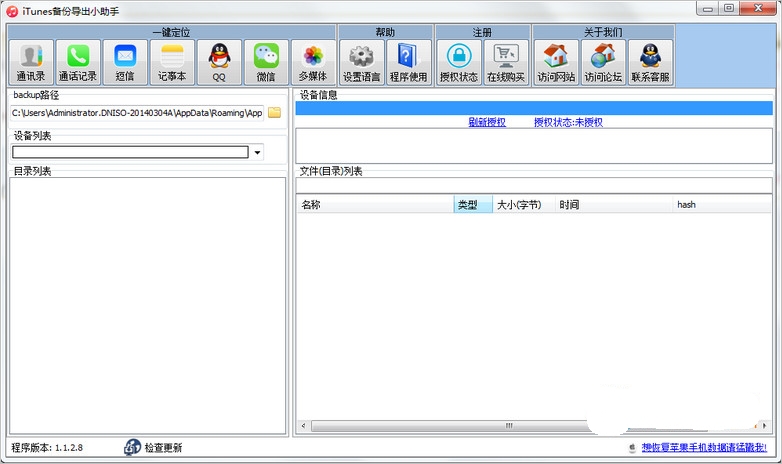Click the 访问论坛 forum icon

(x=603, y=62)
